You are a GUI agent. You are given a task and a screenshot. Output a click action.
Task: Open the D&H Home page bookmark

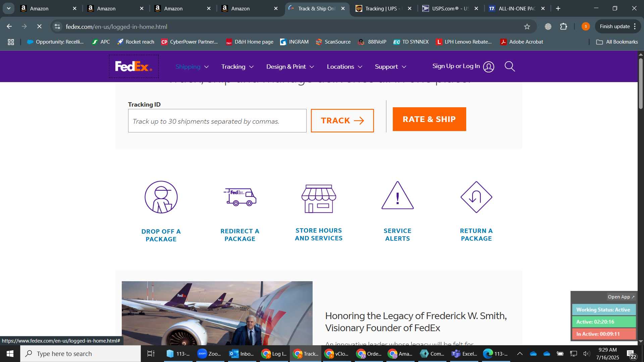250,42
